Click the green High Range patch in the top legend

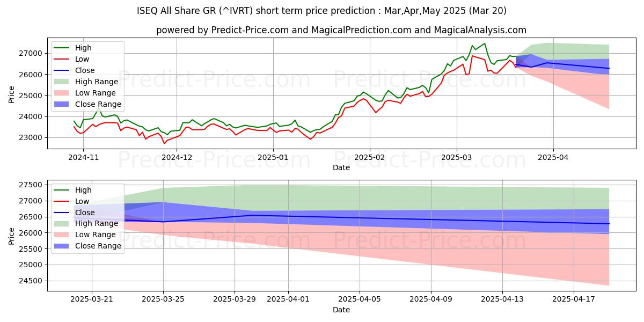[x=62, y=82]
